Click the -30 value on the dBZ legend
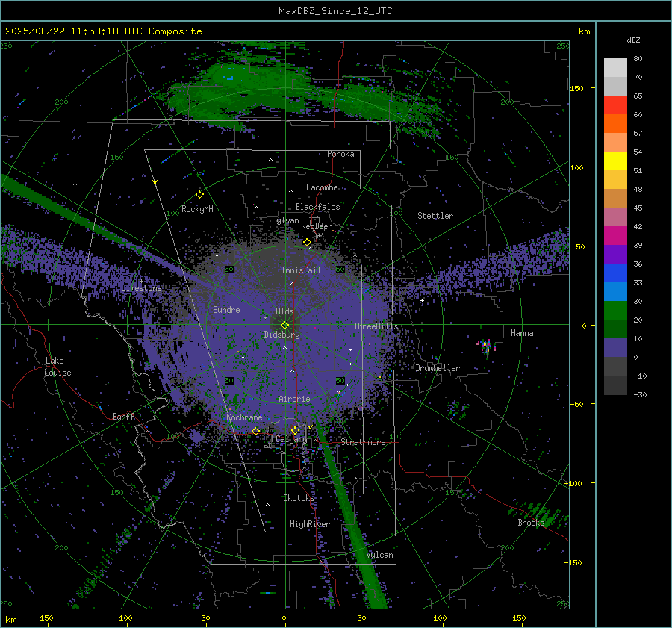672x628 pixels. pyautogui.click(x=640, y=394)
